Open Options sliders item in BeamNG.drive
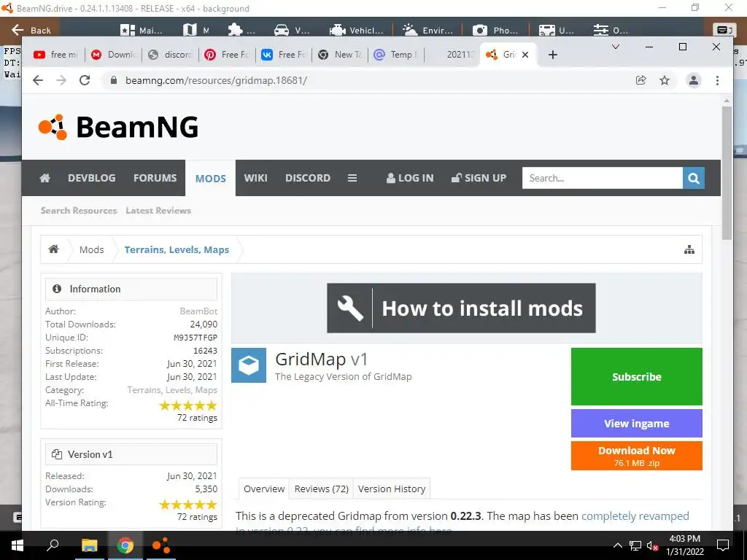The height and width of the screenshot is (560, 747). [611, 30]
